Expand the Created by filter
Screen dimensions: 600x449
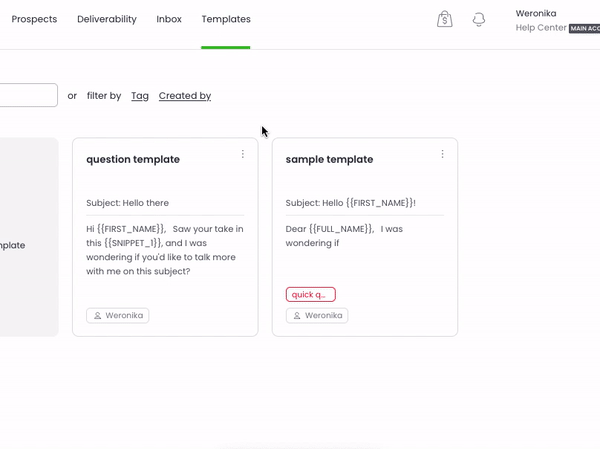pos(185,96)
